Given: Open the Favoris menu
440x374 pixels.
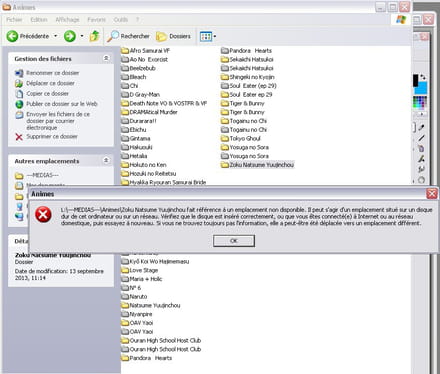Looking at the screenshot, I should point(96,20).
